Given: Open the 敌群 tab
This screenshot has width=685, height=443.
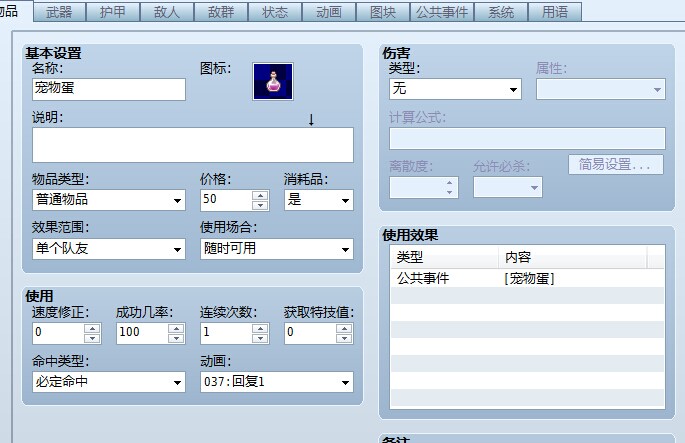Looking at the screenshot, I should click(x=221, y=12).
